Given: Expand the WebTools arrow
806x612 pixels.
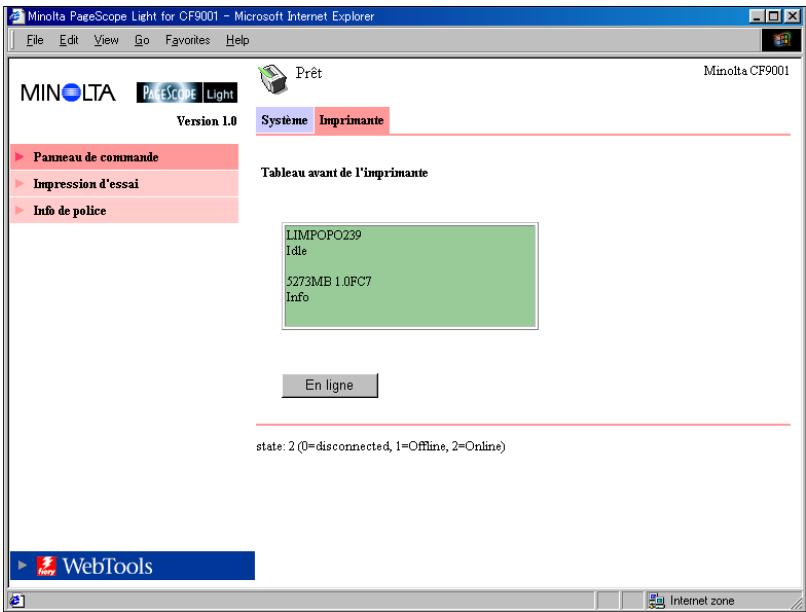Looking at the screenshot, I should tap(22, 565).
